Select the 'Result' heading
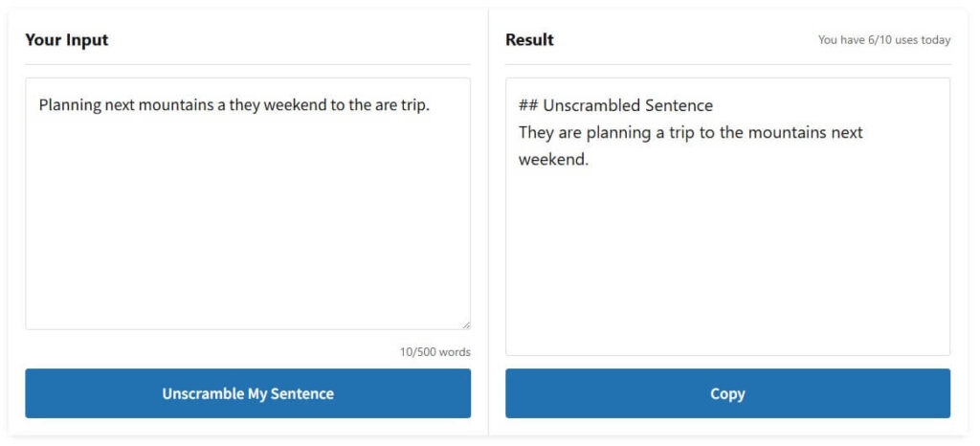Image resolution: width=980 pixels, height=446 pixels. pyautogui.click(x=529, y=40)
